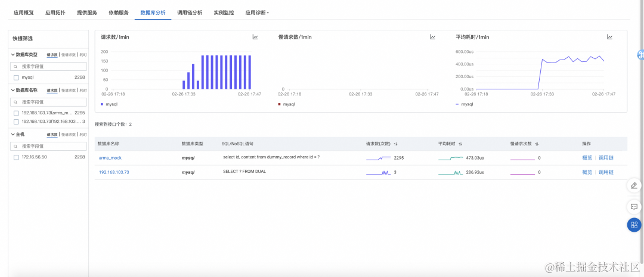Viewport: 644px width, 277px height.
Task: Select 请求数 sort in 数据库类型 section
Action: coord(52,55)
